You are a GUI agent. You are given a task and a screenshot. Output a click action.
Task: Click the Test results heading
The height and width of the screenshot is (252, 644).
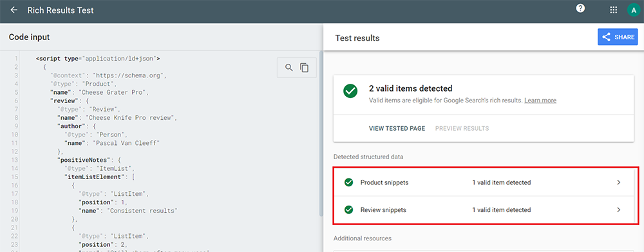[x=357, y=38]
